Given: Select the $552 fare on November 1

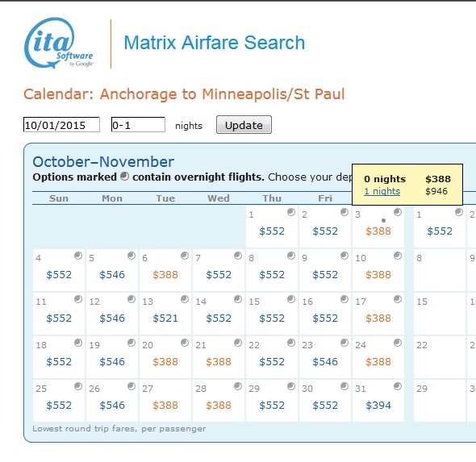Looking at the screenshot, I should (440, 231).
